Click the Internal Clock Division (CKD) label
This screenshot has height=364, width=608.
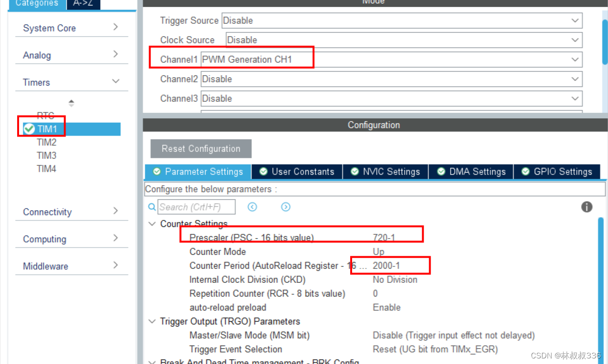248,279
